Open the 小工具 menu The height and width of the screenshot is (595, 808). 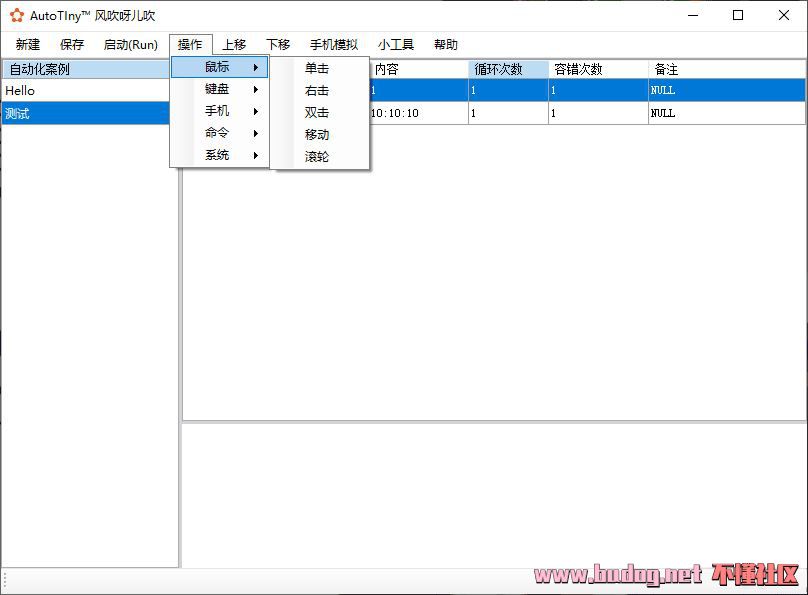click(396, 45)
